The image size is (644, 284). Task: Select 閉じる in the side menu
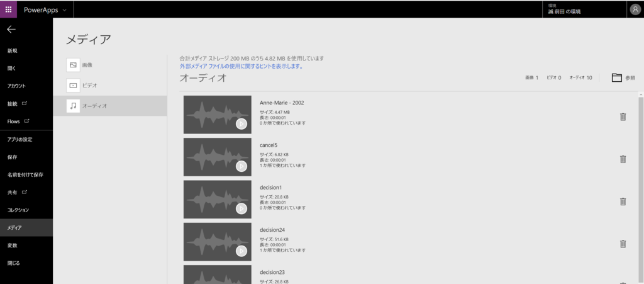tap(26, 263)
